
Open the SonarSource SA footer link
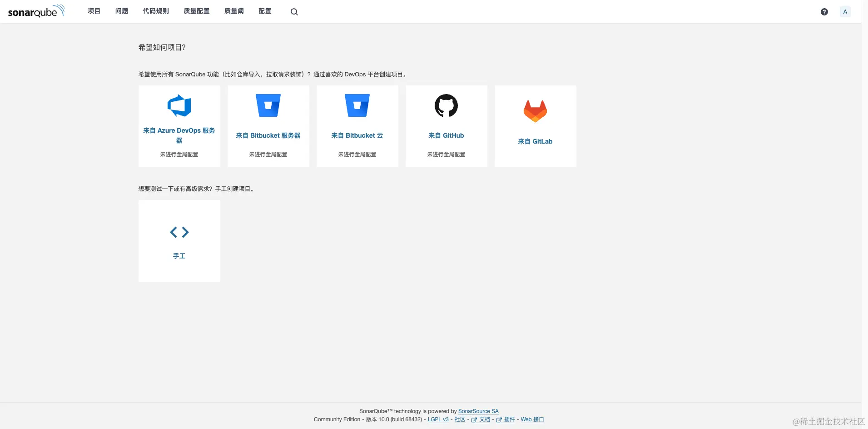(478, 411)
